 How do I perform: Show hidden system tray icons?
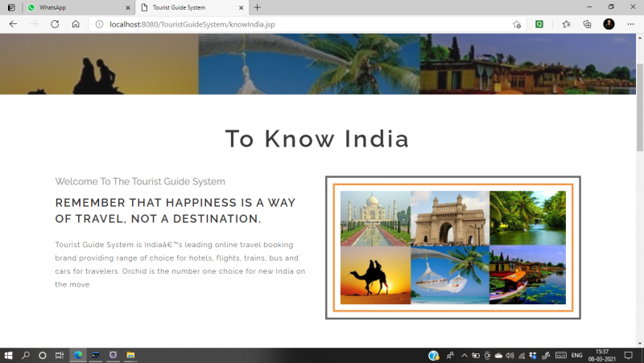[x=464, y=356]
